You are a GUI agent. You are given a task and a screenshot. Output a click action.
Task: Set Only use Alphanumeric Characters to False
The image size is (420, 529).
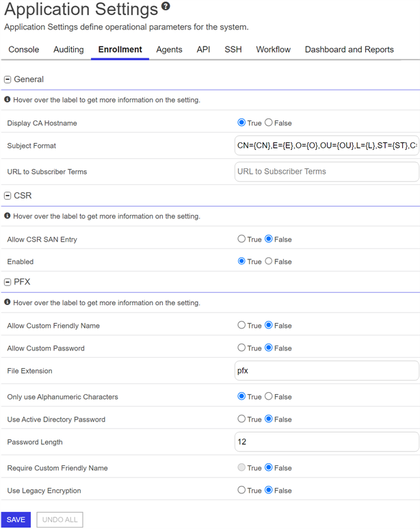(269, 396)
